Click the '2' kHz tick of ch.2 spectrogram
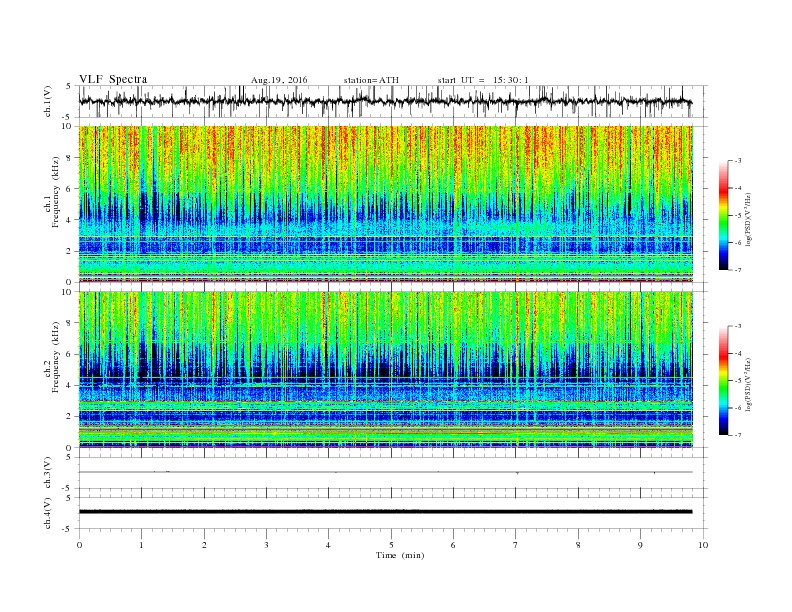Image resolution: width=792 pixels, height=612 pixels. point(70,417)
